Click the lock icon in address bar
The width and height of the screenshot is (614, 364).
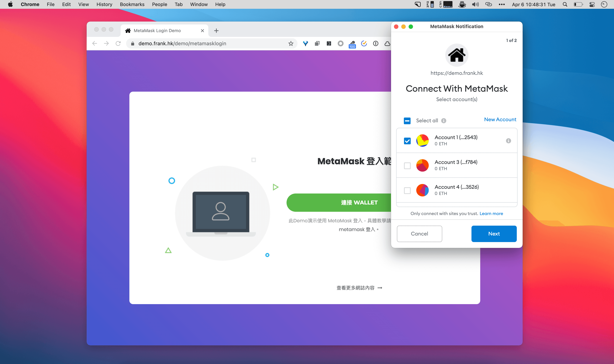pos(132,44)
